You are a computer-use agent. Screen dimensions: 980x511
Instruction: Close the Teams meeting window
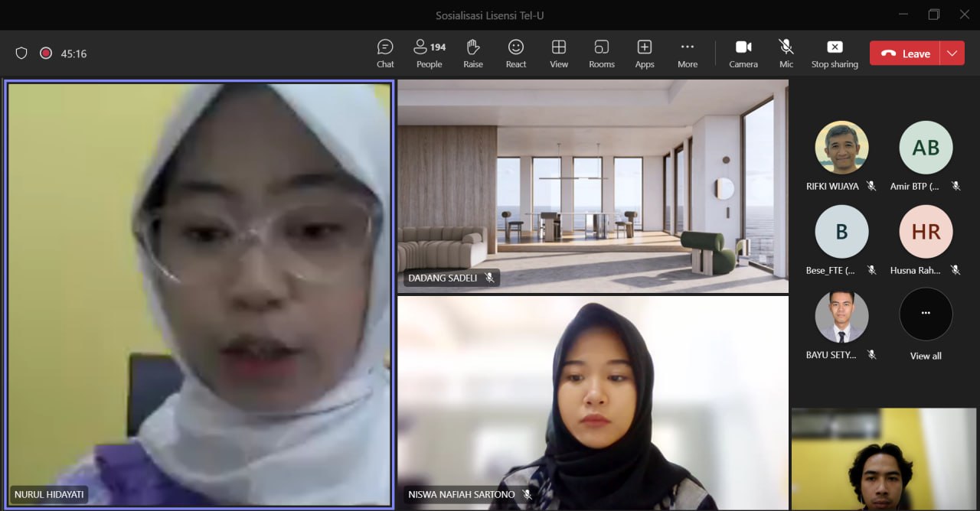[x=965, y=15]
